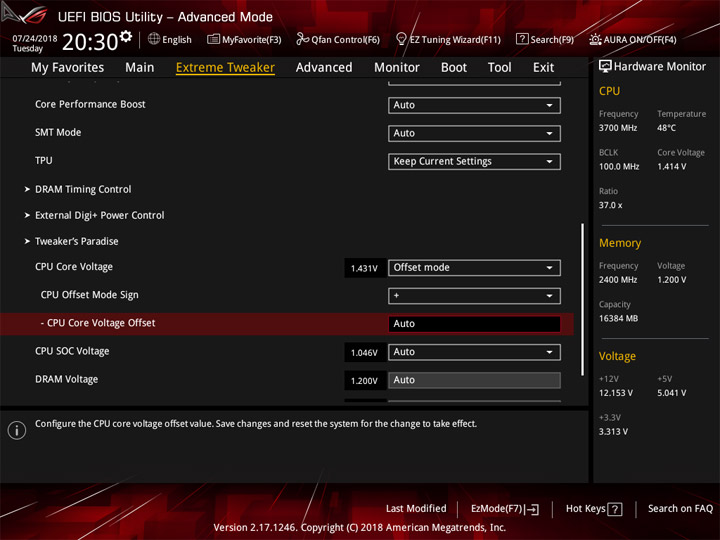The height and width of the screenshot is (540, 720).
Task: Select the DRAM Voltage label
Action: (67, 379)
